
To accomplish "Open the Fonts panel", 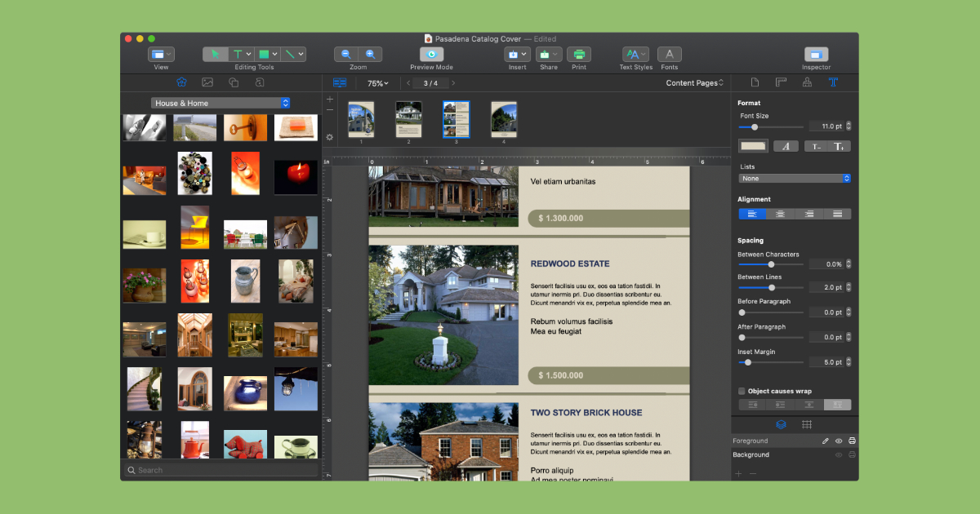I will click(669, 53).
